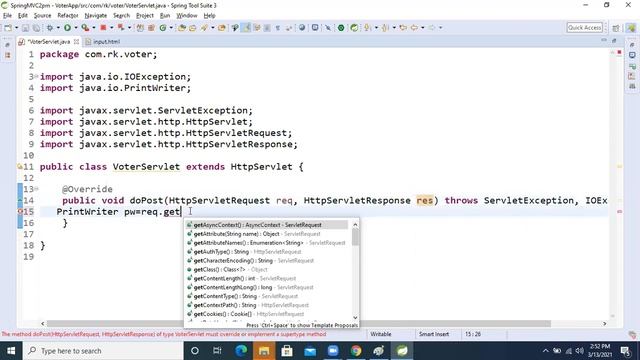
Task: Select getAttribute(String name) proposal
Action: pos(267,234)
